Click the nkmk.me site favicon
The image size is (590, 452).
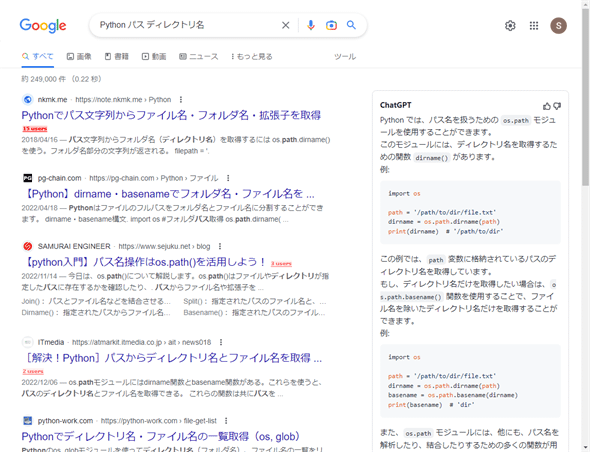(27, 100)
